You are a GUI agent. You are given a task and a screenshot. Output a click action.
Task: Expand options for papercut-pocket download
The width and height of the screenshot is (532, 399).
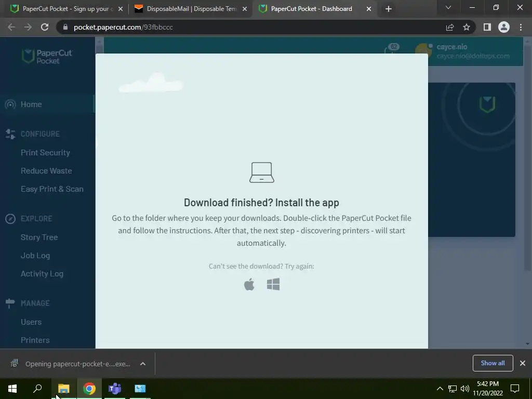(x=143, y=364)
